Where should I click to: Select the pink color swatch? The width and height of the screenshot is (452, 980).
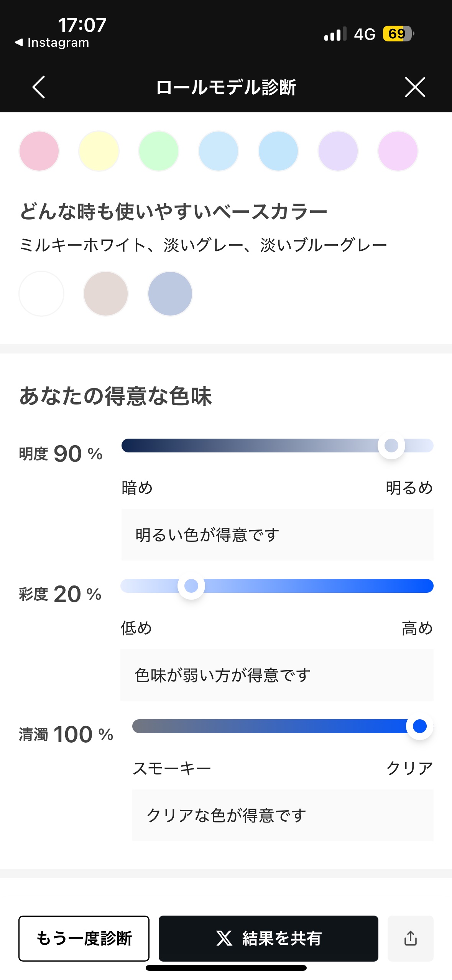coord(39,151)
